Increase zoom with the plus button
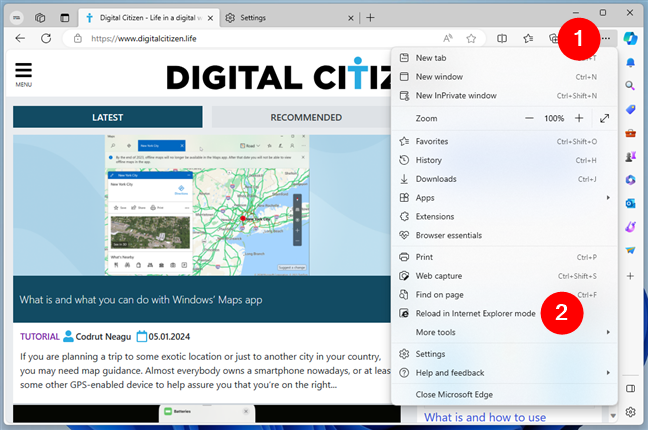648x430 pixels. (x=579, y=118)
